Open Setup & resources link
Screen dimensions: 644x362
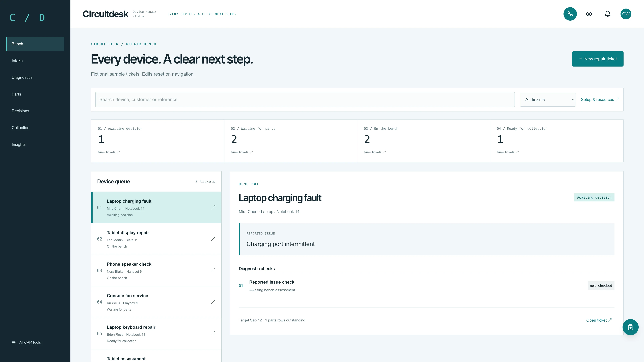(600, 99)
